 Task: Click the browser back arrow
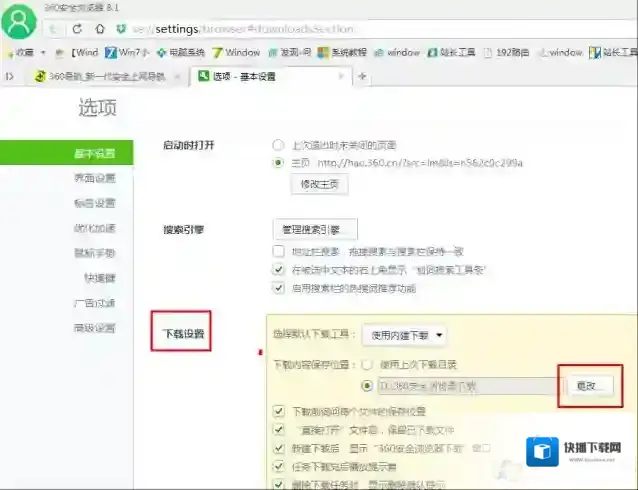[x=53, y=29]
